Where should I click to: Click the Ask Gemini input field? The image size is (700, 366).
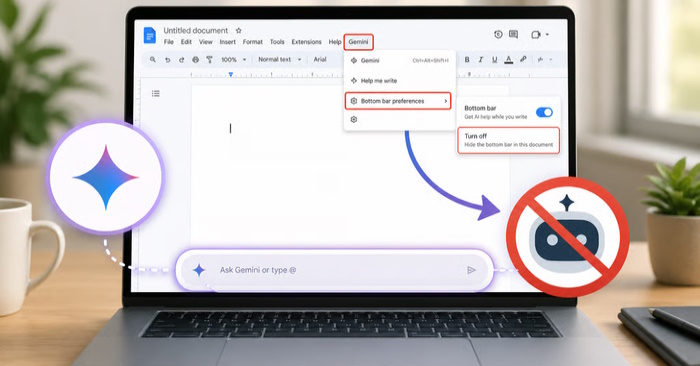(x=335, y=270)
